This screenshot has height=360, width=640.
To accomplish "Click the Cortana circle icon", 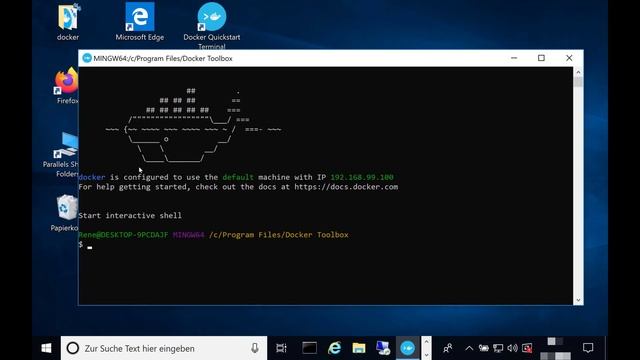I will pyautogui.click(x=73, y=348).
